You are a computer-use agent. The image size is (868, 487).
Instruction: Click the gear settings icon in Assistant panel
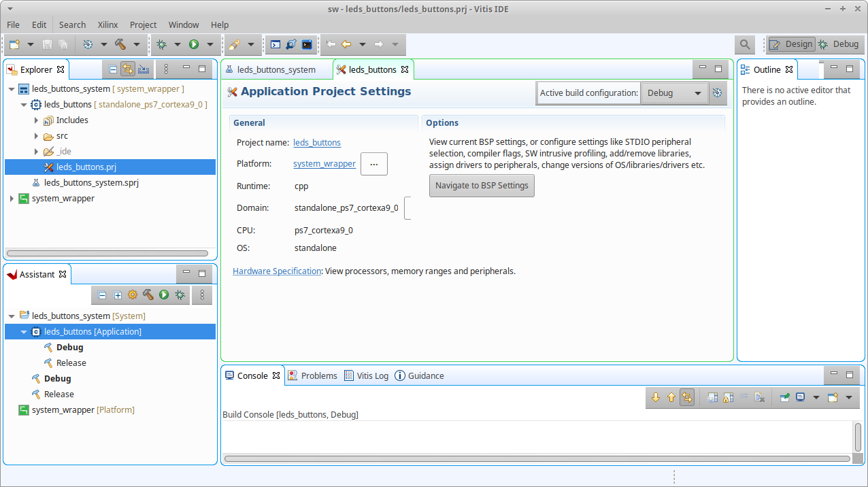coord(133,295)
